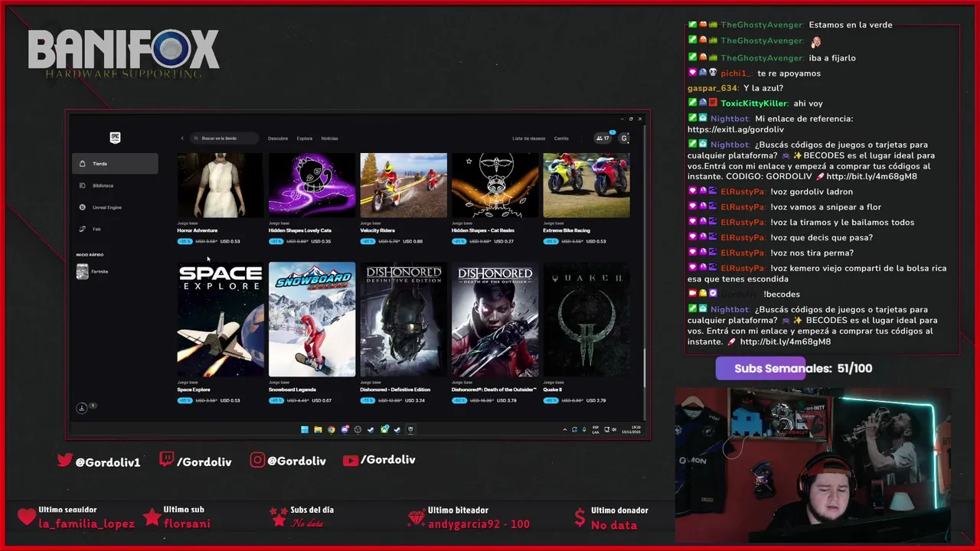Open Lista de deseos
Screen dimensions: 980x551
[x=529, y=139]
